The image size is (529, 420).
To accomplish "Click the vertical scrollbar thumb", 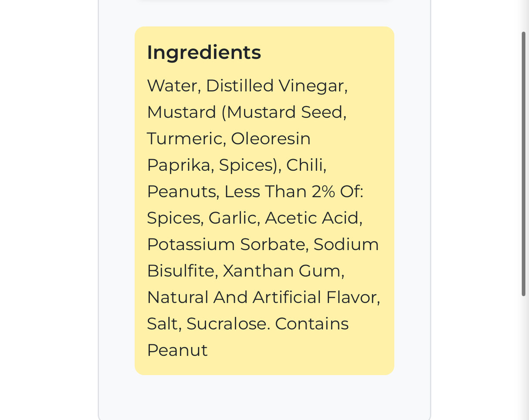I will pos(523,163).
